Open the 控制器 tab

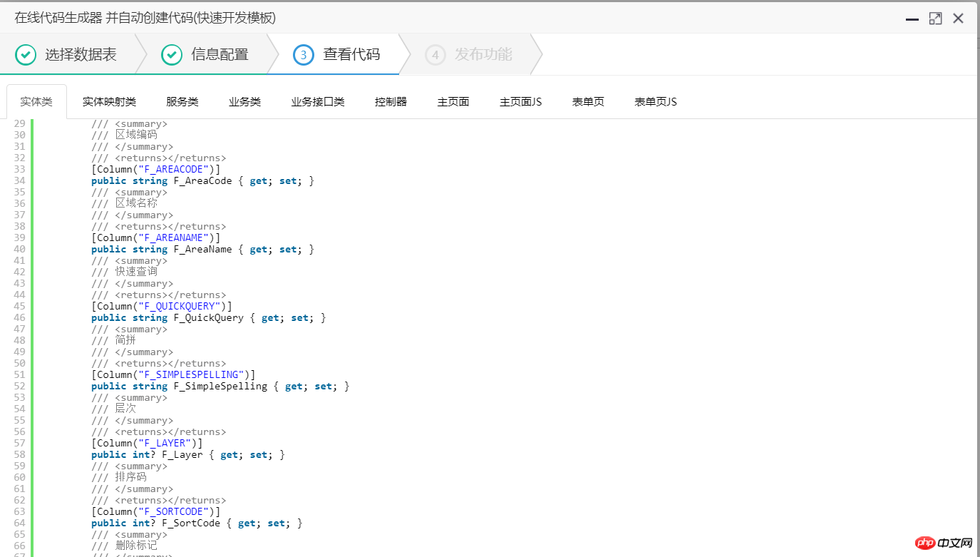(390, 101)
